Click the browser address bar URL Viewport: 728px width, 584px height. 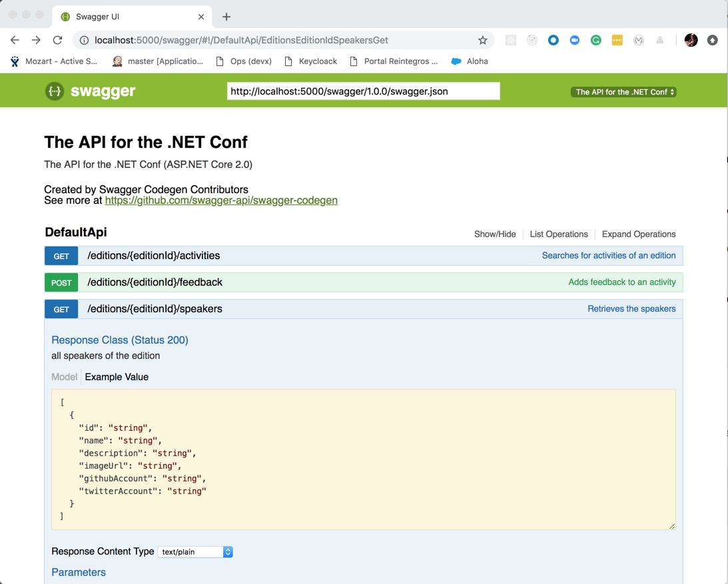click(x=241, y=41)
